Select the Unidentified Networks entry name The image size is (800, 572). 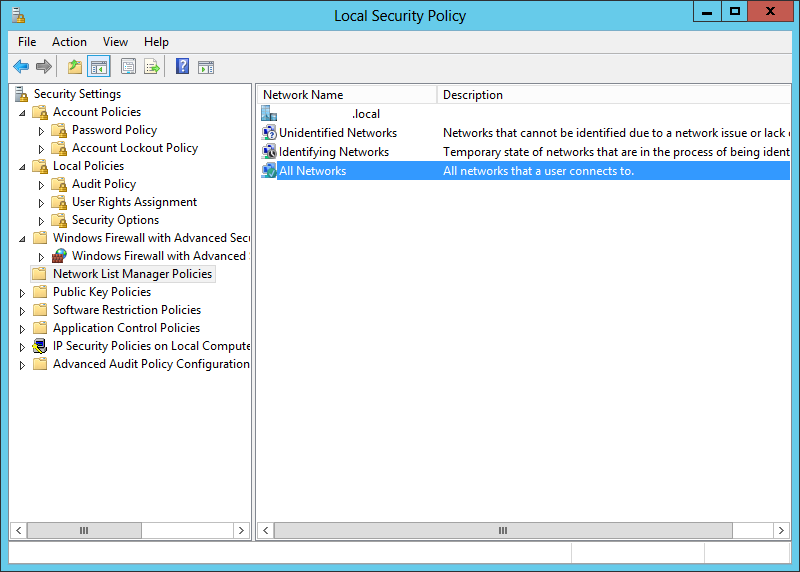(338, 133)
